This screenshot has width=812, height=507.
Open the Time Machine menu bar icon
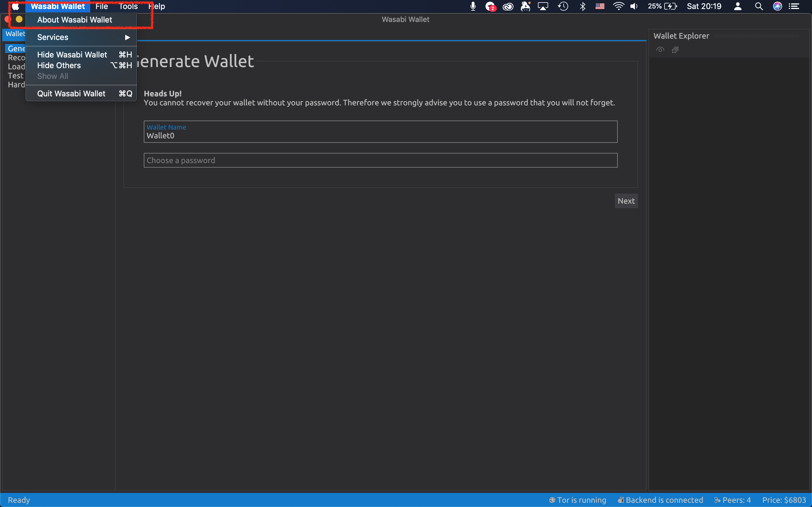click(563, 6)
